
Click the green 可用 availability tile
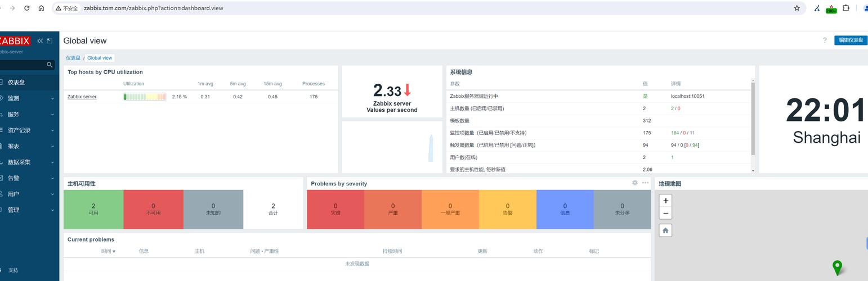click(x=93, y=210)
